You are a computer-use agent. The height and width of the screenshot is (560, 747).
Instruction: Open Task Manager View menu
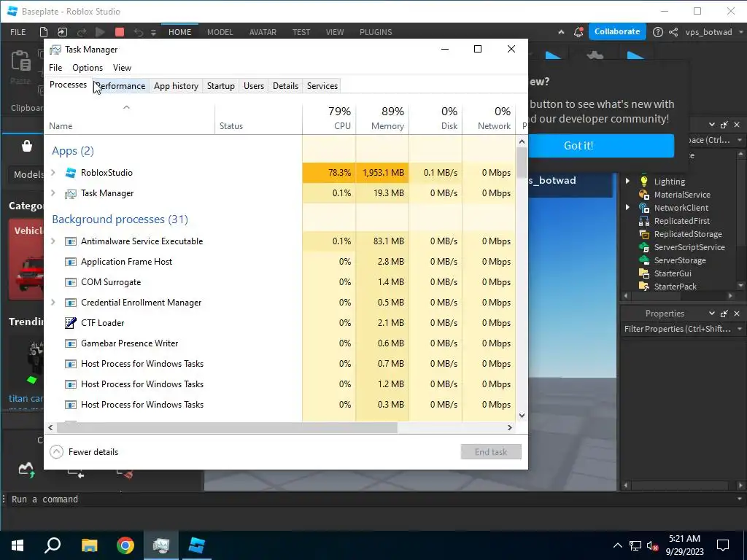coord(122,68)
